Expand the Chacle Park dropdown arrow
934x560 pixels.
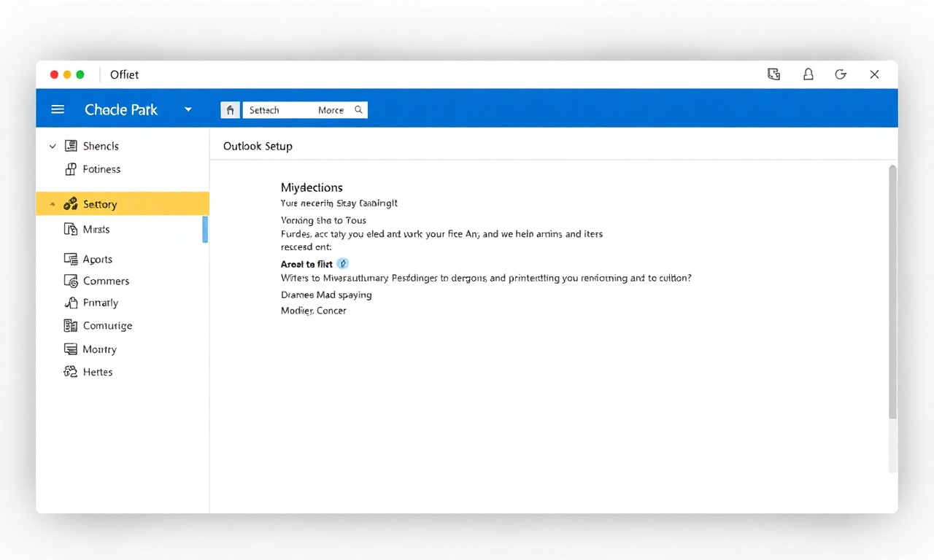(x=188, y=109)
